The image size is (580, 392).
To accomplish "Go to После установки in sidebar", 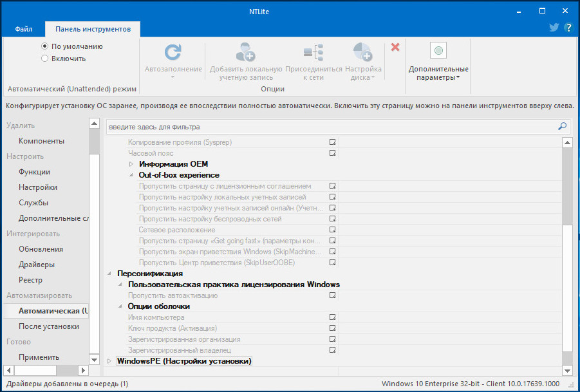I will pos(49,326).
